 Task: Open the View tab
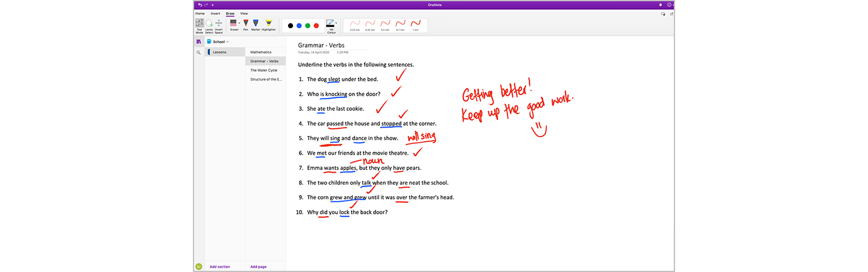click(244, 13)
